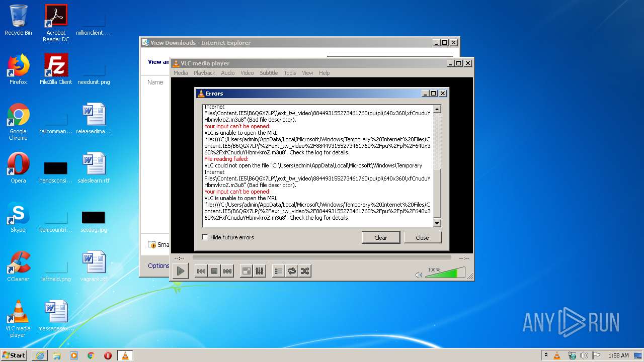Click system tray volume speaker icon
This screenshot has width=644, height=362.
pos(584,355)
